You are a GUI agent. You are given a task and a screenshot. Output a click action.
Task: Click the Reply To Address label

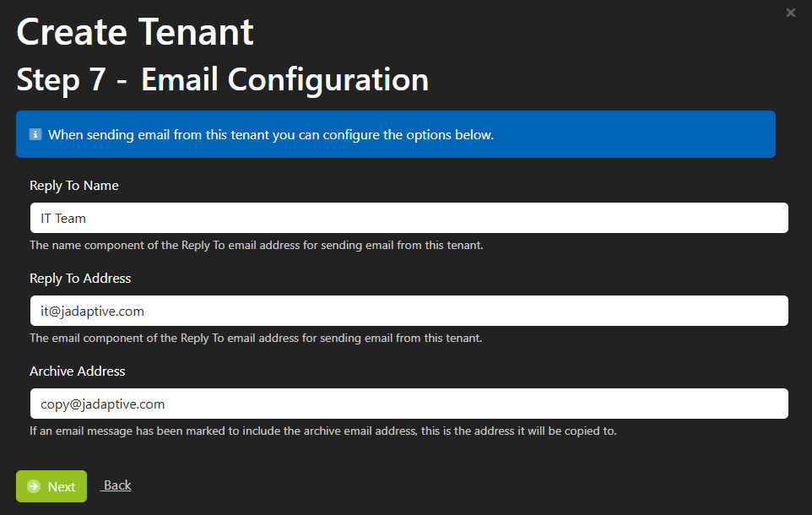(80, 279)
